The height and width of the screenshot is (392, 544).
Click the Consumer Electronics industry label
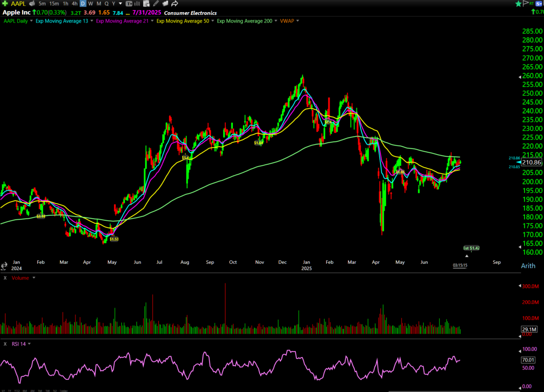190,13
